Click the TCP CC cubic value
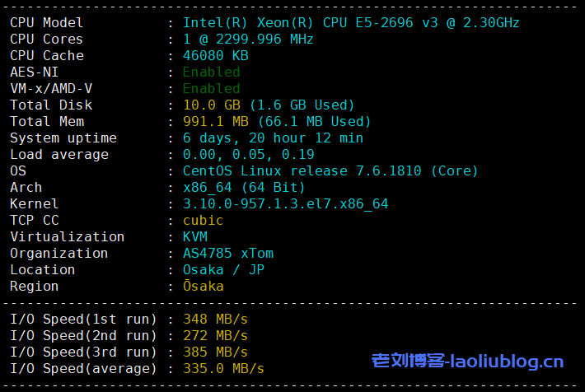The height and width of the screenshot is (392, 585). click(203, 220)
